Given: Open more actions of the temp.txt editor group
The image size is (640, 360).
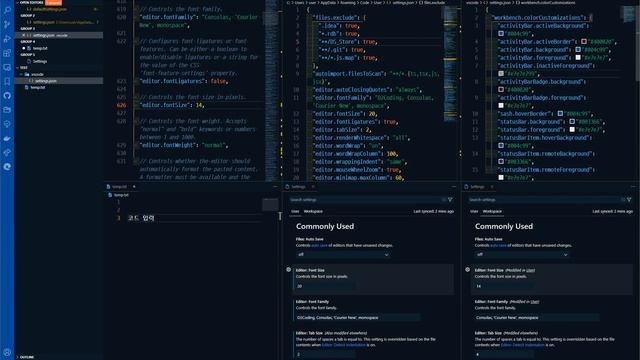Looking at the screenshot, I should tap(275, 187).
